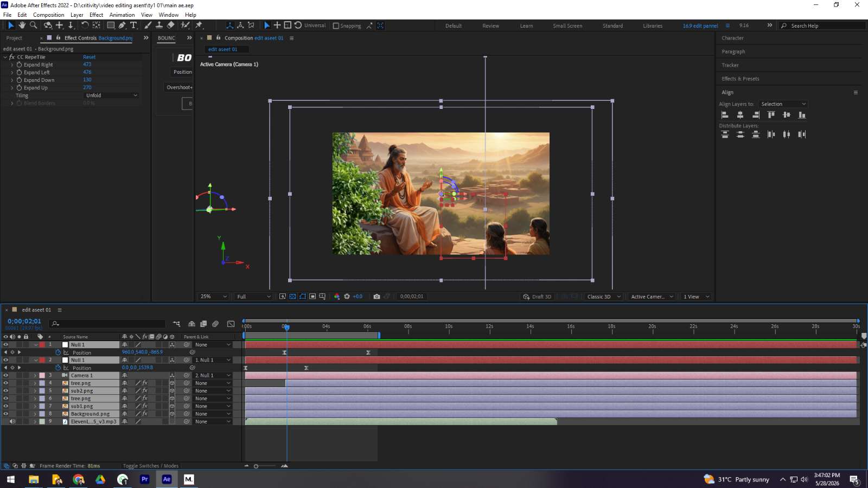
Task: Click the Frame Blending timeline icon
Action: [203, 324]
